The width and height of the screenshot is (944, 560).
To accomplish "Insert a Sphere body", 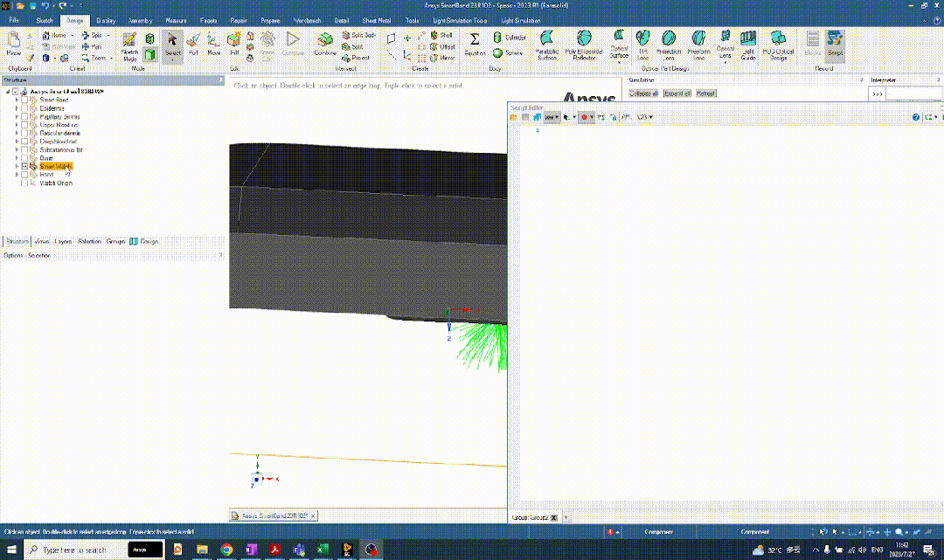I will (508, 53).
